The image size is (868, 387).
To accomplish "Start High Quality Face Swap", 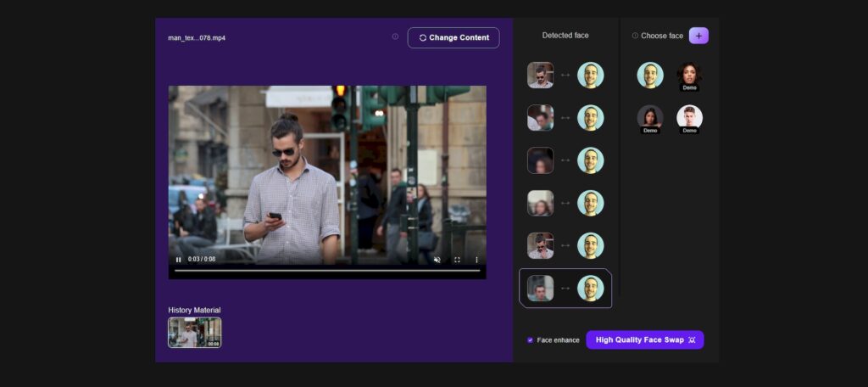I will point(645,339).
